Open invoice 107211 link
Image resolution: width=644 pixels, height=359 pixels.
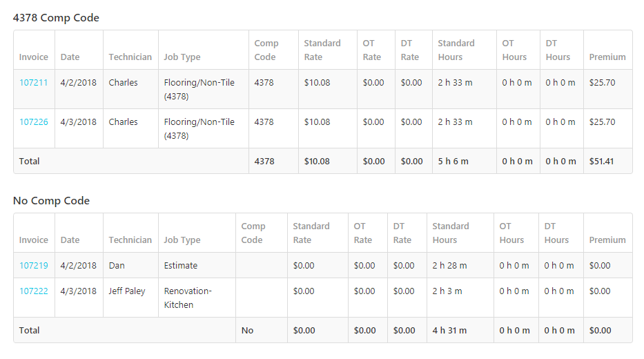point(34,83)
